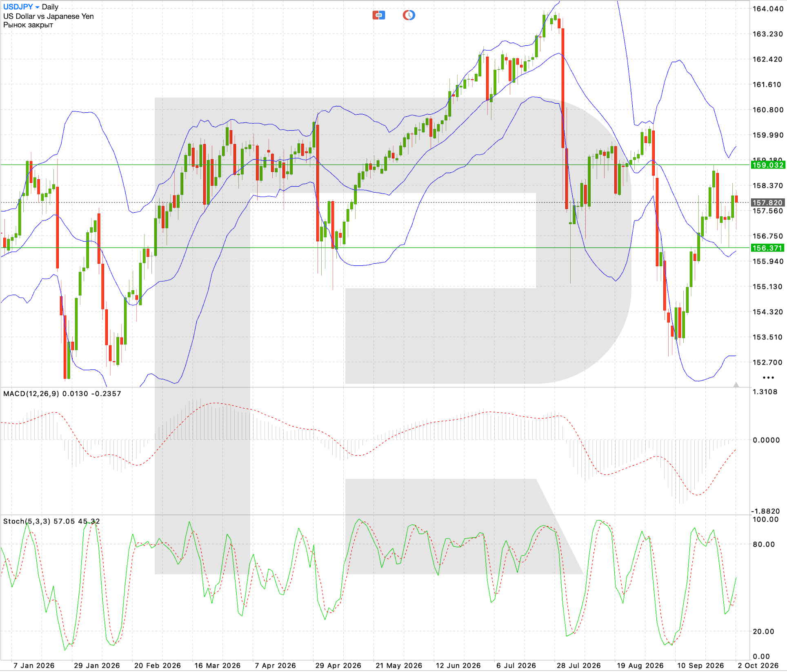
Task: Open the USDJPY symbol dropdown arrow
Action: [37, 7]
